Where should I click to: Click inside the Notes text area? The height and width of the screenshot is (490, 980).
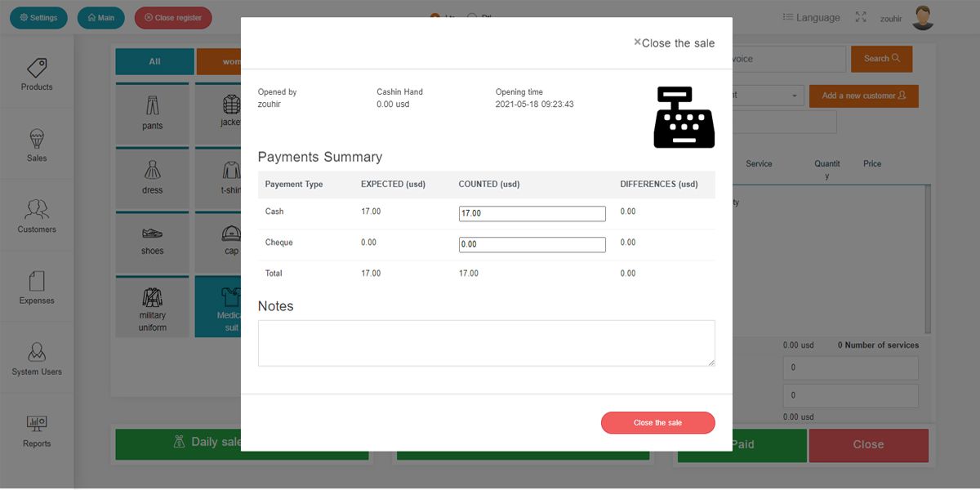pyautogui.click(x=486, y=343)
